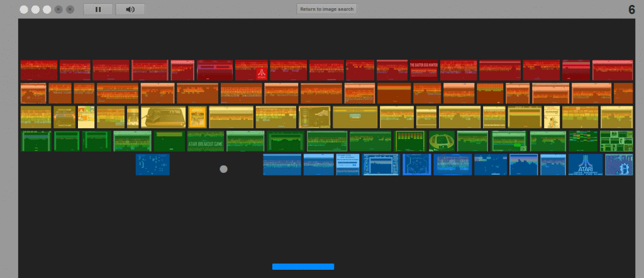
Task: Click light-blue brick with text page
Action: (x=348, y=165)
